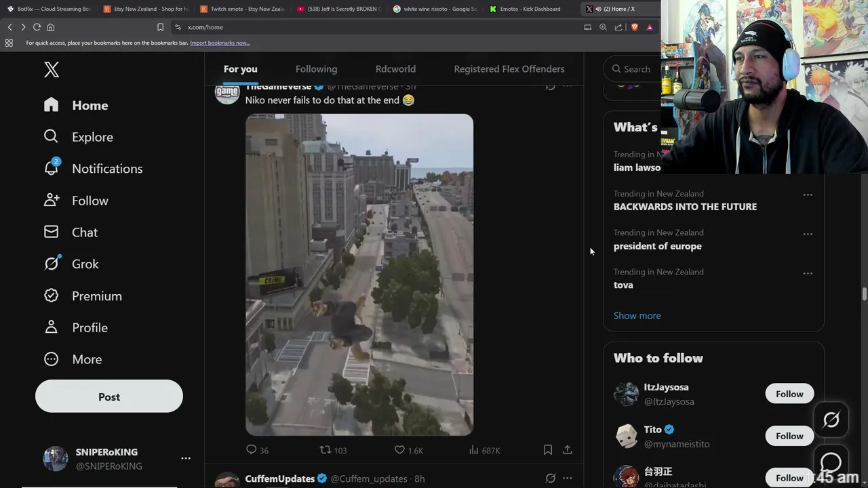
Task: Open the apps grid icon on bookmarks bar
Action: [9, 43]
